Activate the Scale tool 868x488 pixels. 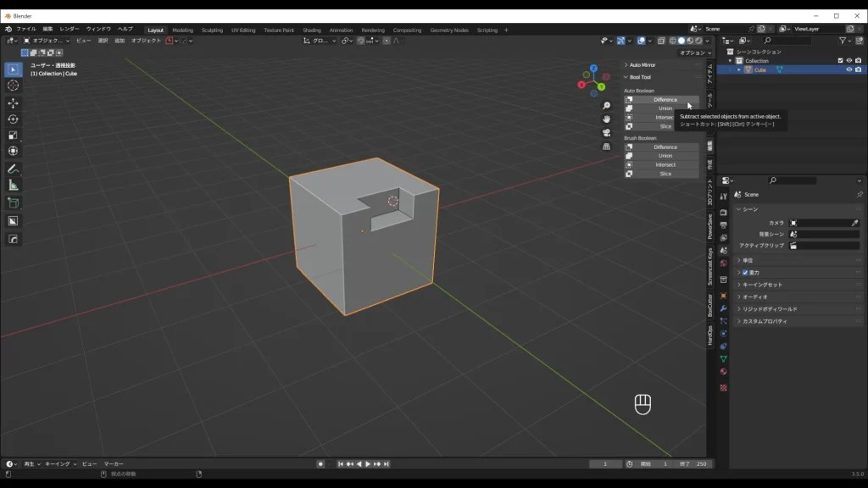click(x=13, y=135)
